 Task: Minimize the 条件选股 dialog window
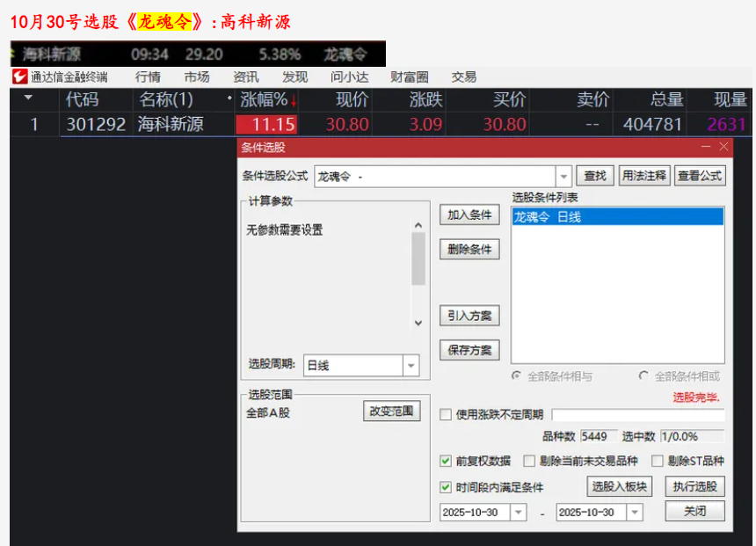click(x=706, y=147)
